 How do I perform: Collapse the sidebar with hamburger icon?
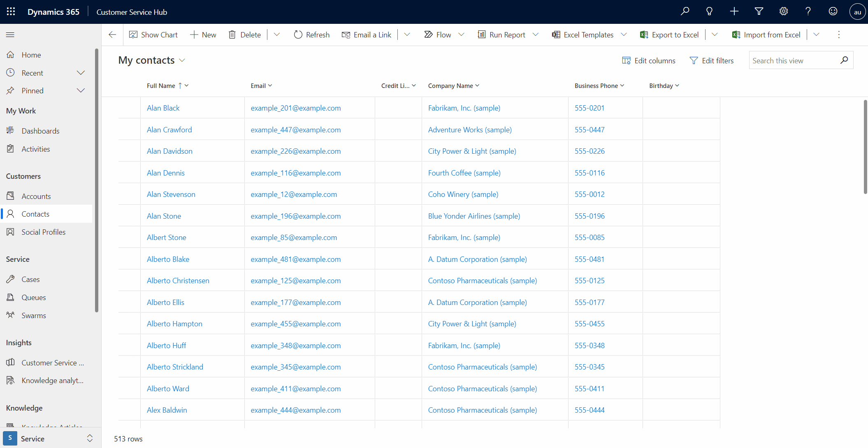click(x=10, y=35)
